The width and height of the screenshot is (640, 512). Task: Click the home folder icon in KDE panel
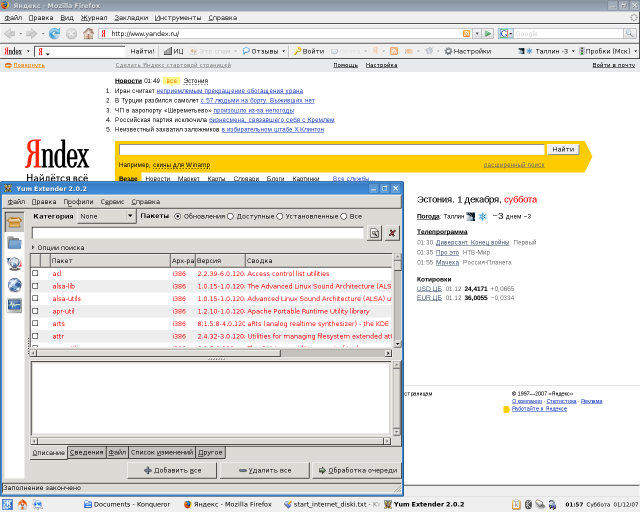tap(22, 504)
